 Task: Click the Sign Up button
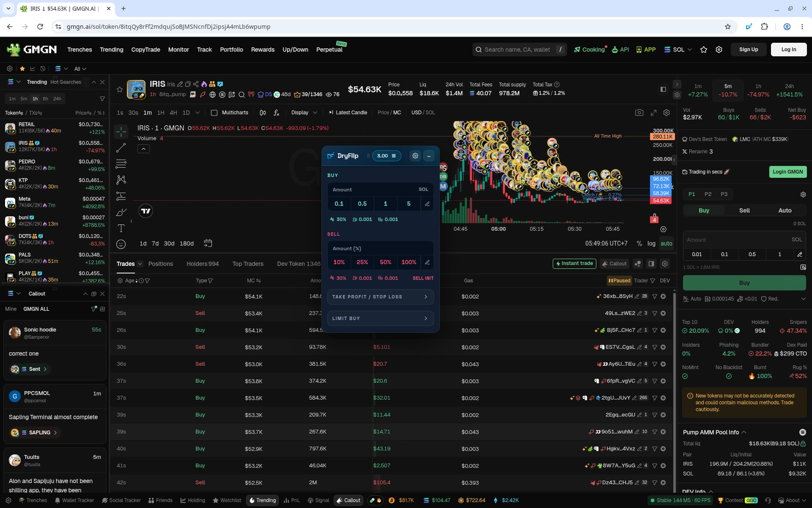[748, 49]
